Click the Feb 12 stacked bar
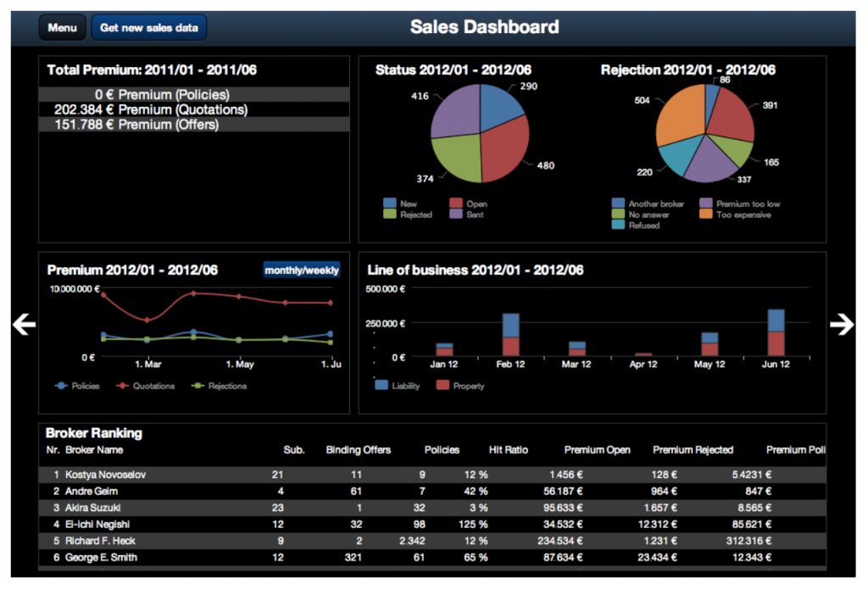This screenshot has width=868, height=595. 511,335
